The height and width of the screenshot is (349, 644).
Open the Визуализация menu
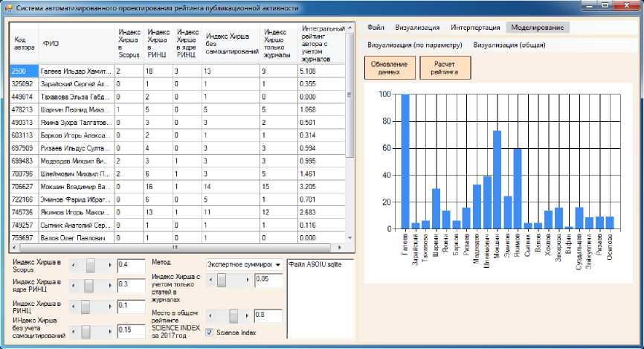tap(417, 28)
